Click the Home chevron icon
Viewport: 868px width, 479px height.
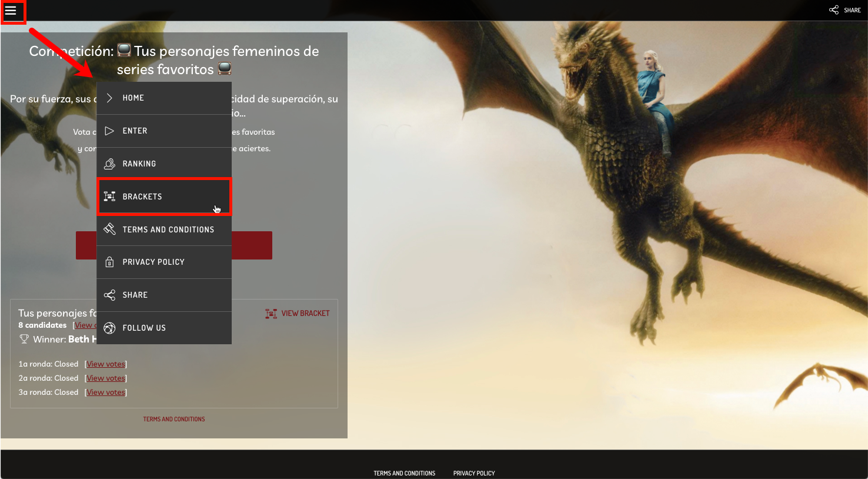coord(109,98)
